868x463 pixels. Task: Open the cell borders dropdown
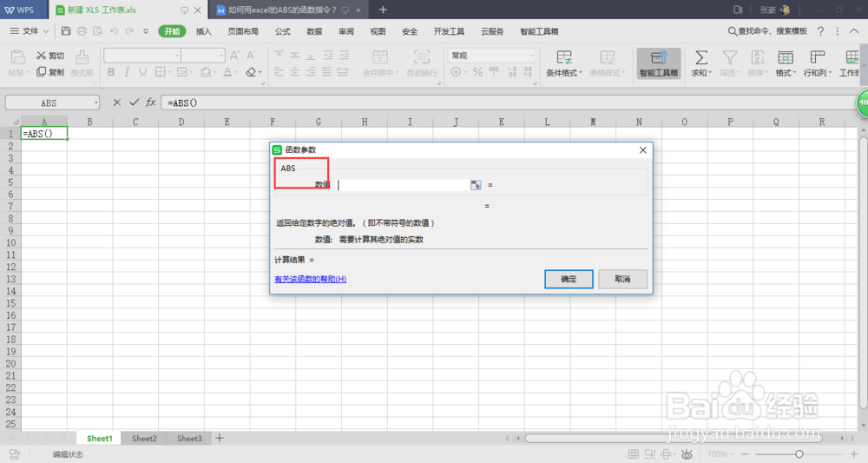[168, 73]
